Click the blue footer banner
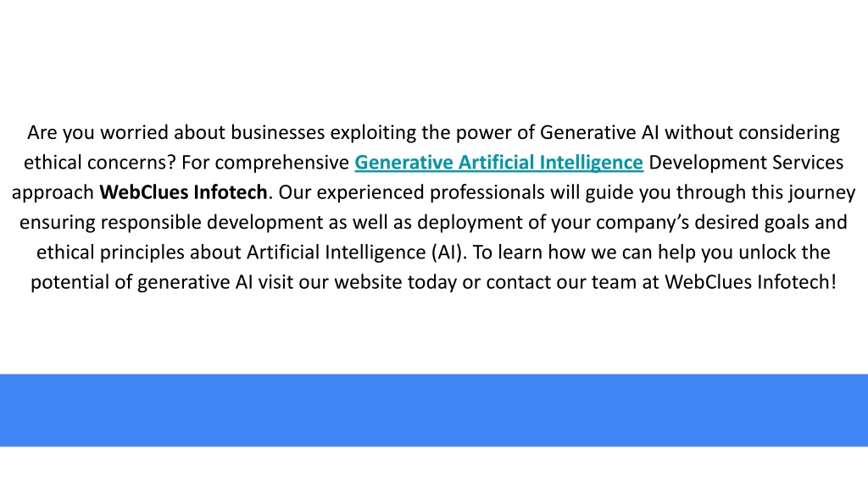868x488 pixels. [434, 410]
